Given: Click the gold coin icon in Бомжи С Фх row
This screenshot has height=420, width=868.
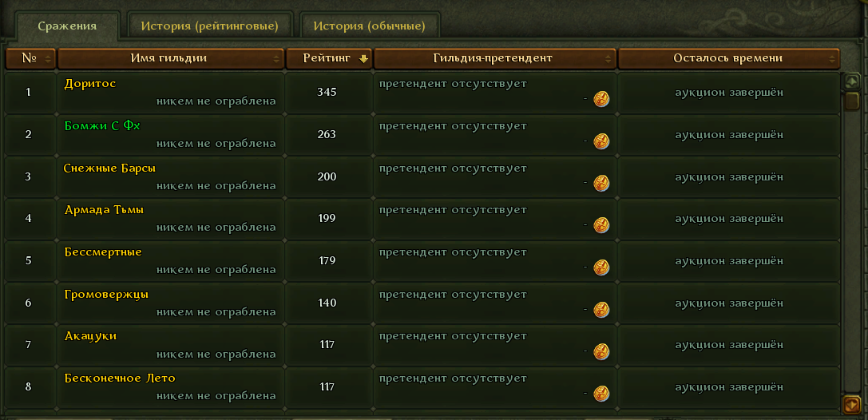Looking at the screenshot, I should click(x=601, y=141).
